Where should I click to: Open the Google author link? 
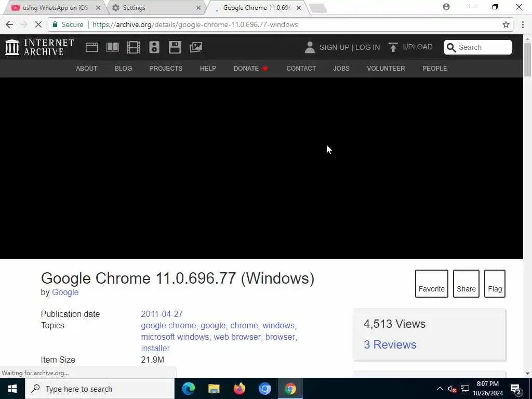pyautogui.click(x=65, y=292)
